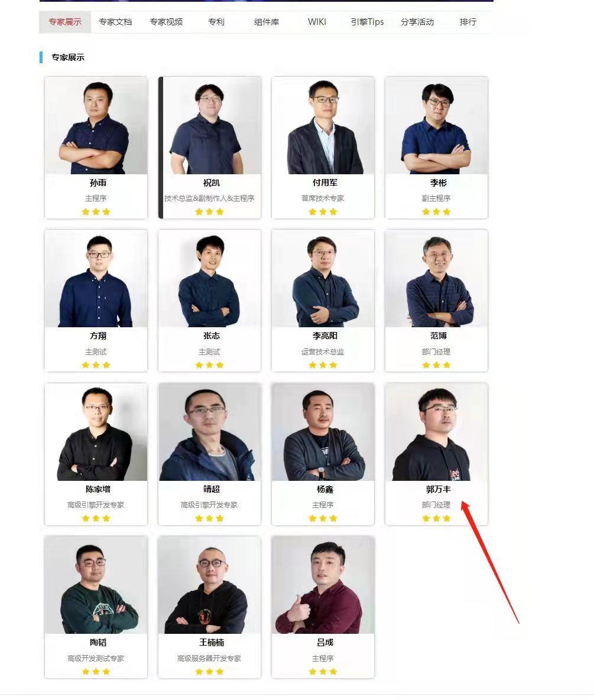Select the 专利 tab
The image size is (594, 700).
[216, 22]
